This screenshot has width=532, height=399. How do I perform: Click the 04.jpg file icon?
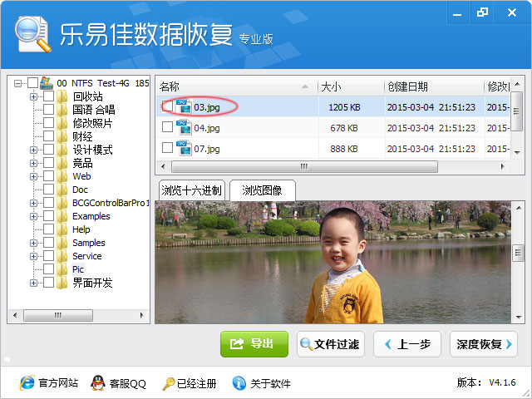click(185, 127)
